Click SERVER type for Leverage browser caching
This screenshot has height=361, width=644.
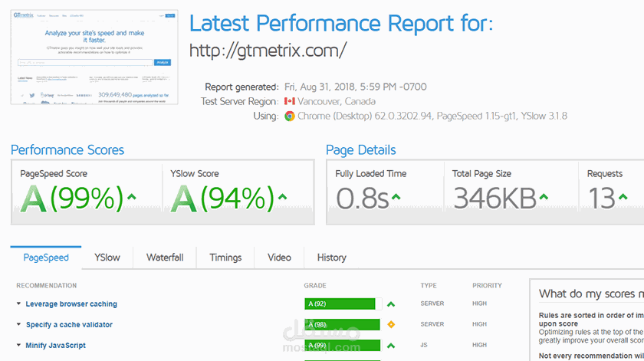coord(432,304)
